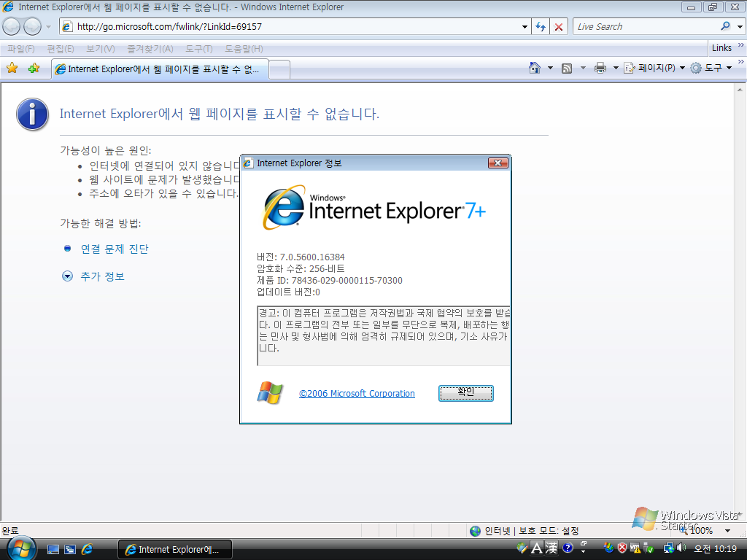Click the 확인 button in the dialog
This screenshot has width=747, height=560.
466,393
